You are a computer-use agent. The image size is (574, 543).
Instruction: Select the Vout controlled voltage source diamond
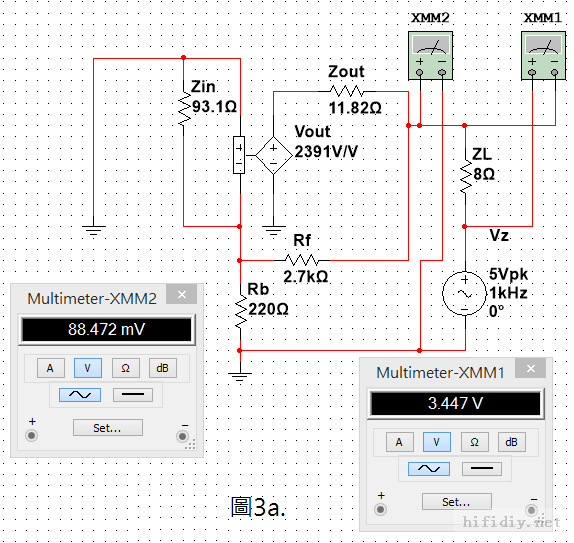pyautogui.click(x=273, y=156)
